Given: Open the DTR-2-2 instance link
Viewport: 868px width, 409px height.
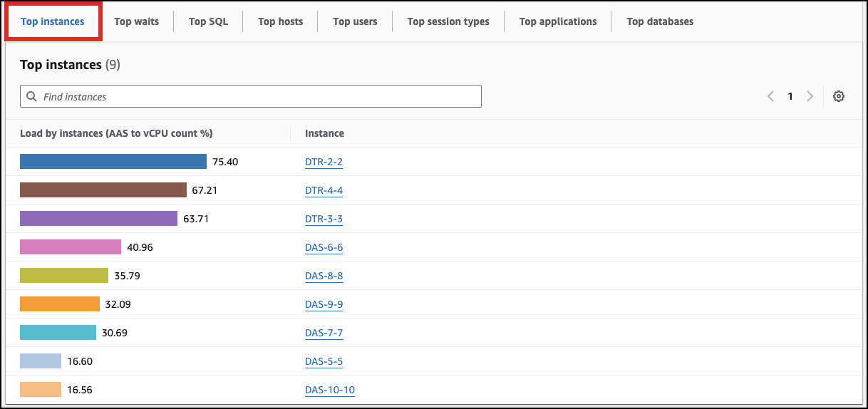Looking at the screenshot, I should click(x=324, y=162).
